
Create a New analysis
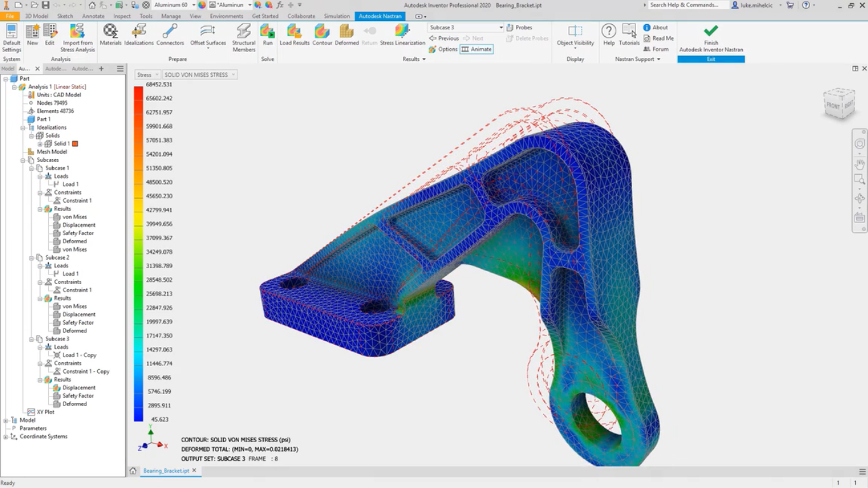(x=32, y=35)
